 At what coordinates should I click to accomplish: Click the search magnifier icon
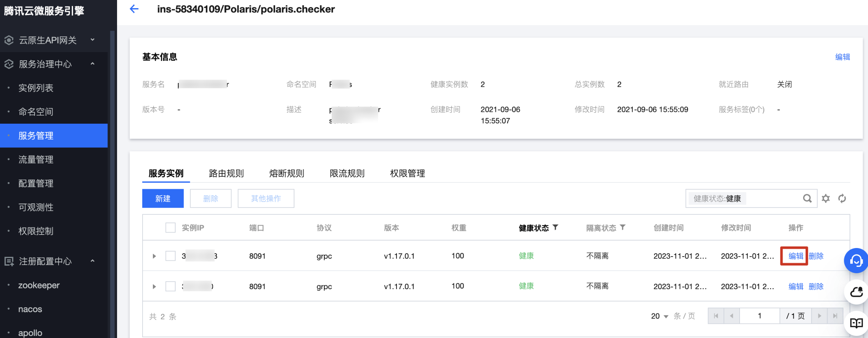click(x=807, y=198)
